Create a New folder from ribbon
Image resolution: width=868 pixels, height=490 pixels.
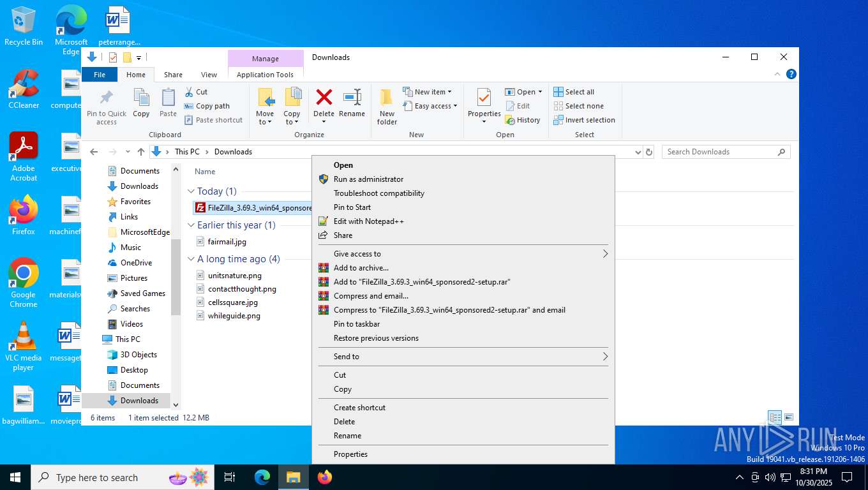pos(387,107)
